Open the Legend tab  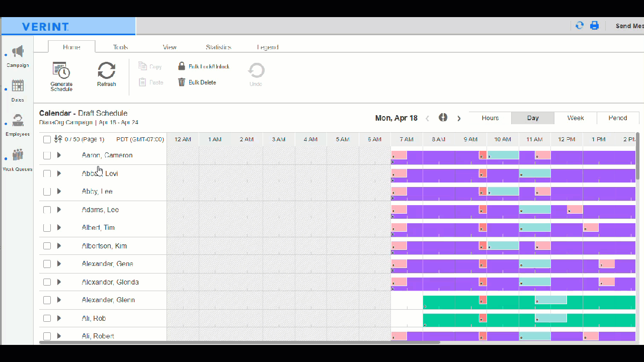tap(268, 47)
